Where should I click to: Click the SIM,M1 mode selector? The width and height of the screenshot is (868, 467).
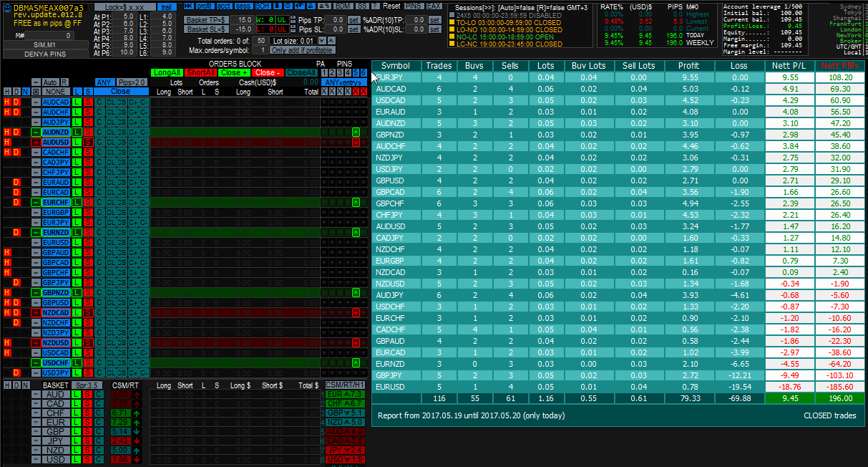(x=44, y=44)
